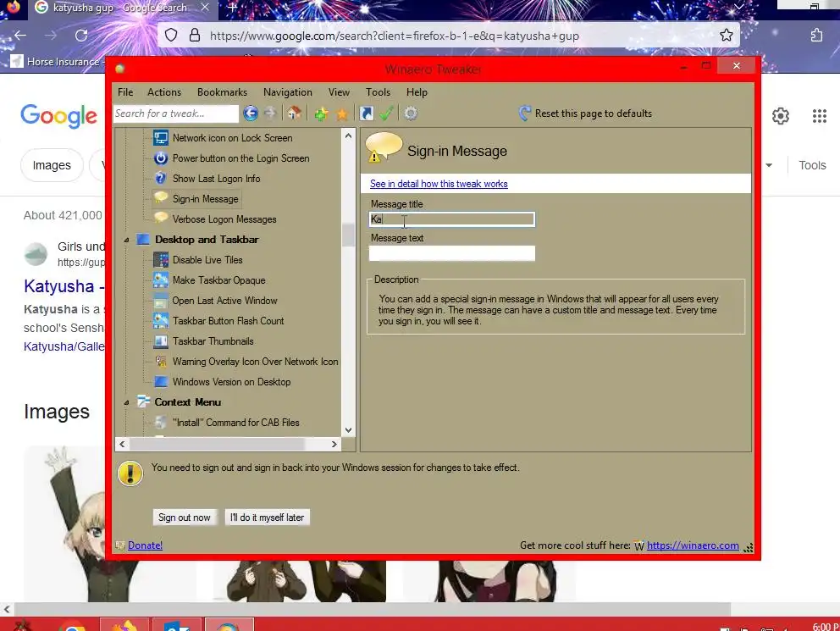The height and width of the screenshot is (631, 840).
Task: Click the green checkmark toolbar icon
Action: (386, 113)
